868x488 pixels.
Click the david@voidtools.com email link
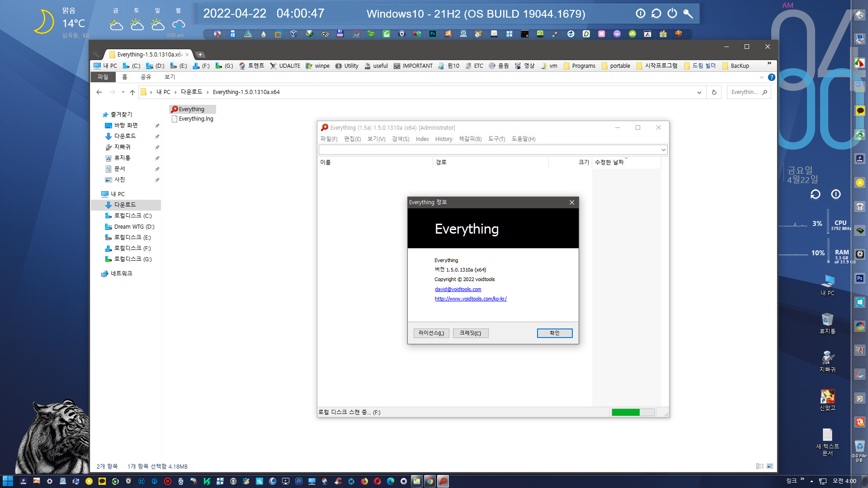(x=458, y=289)
